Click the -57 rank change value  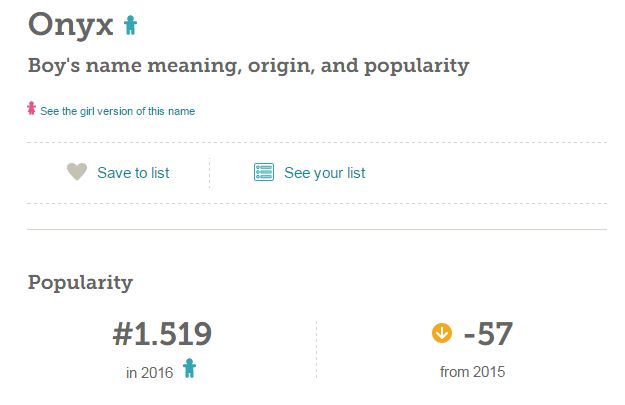[x=488, y=334]
